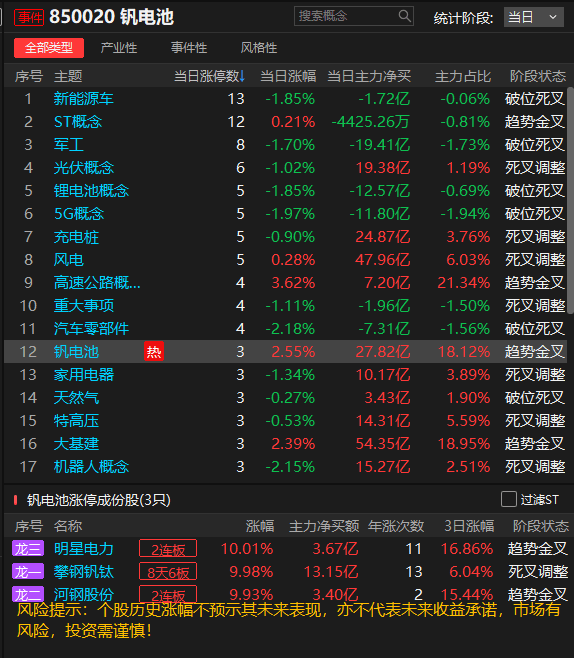Click the 2连板 tag of 明星电力
This screenshot has height=658, width=574.
point(168,549)
